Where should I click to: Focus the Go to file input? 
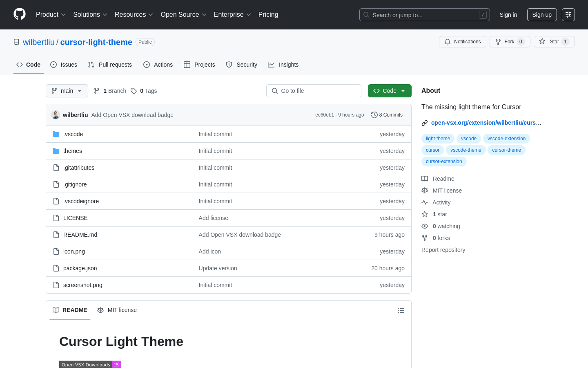coord(314,91)
